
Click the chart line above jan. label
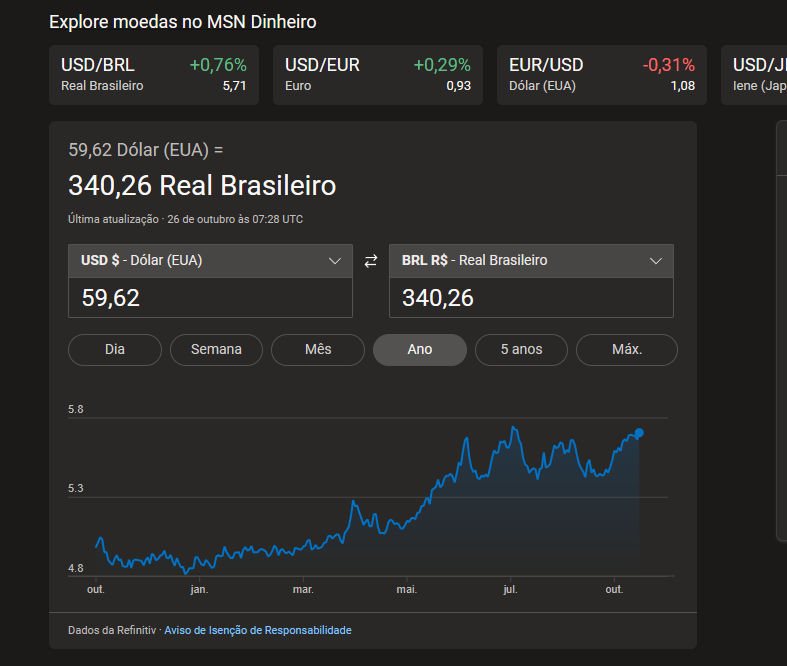(x=199, y=562)
